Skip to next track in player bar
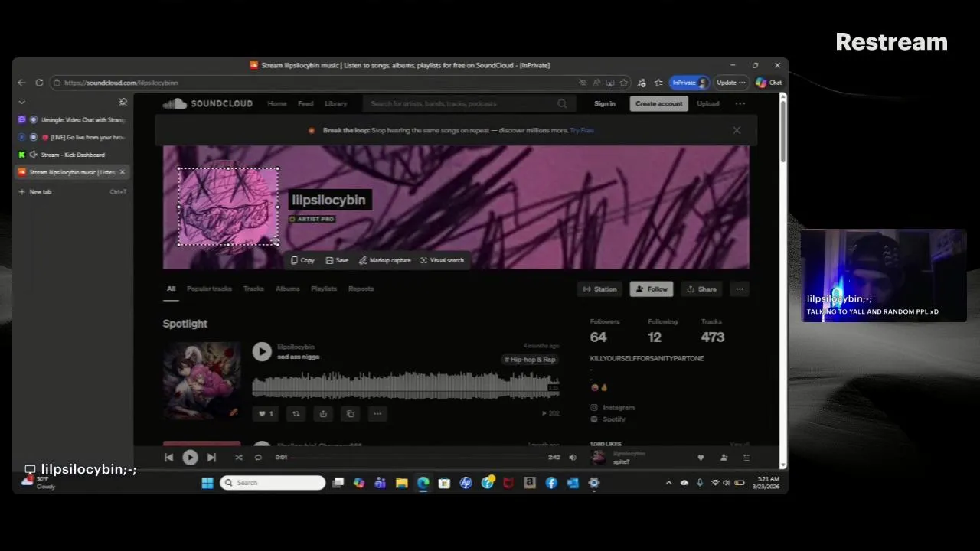980x551 pixels. tap(211, 458)
